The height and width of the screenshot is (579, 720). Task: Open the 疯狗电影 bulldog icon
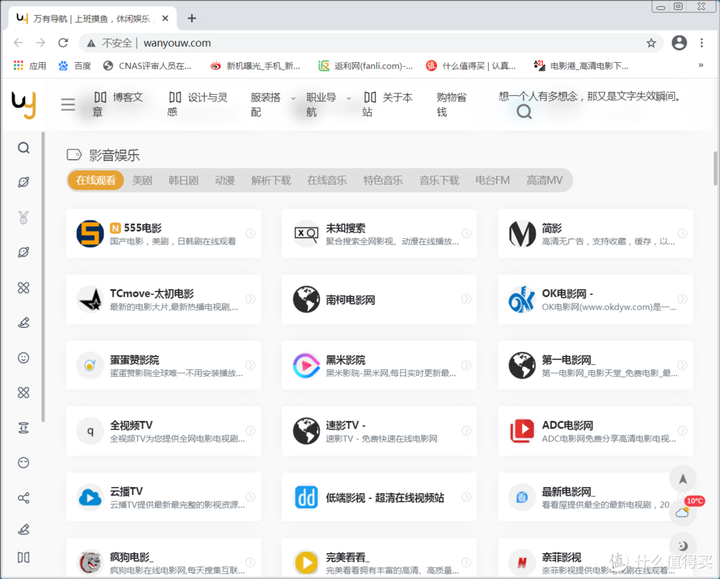(x=90, y=562)
